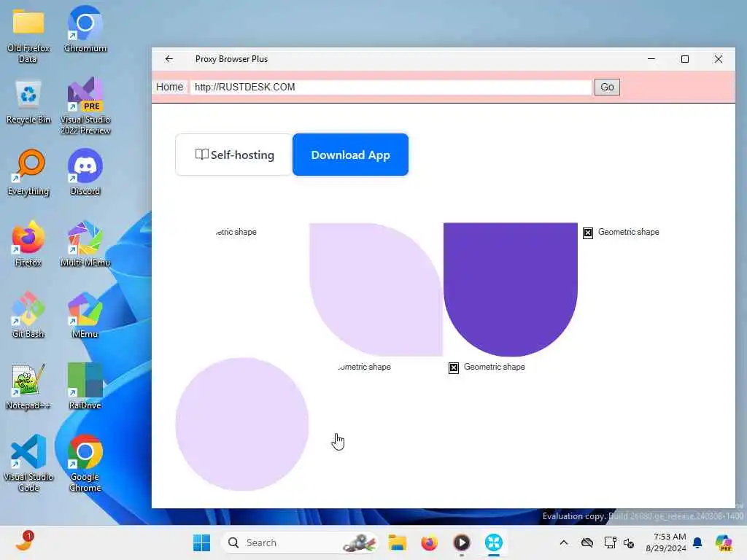The image size is (747, 560).
Task: Open the Windows Start menu
Action: tap(201, 542)
